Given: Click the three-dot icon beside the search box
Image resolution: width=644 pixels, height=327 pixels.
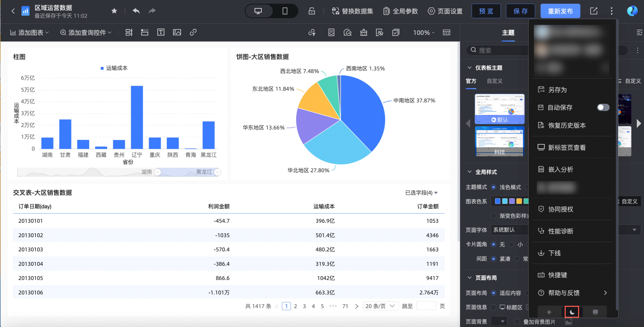Looking at the screenshot, I should click(x=638, y=50).
